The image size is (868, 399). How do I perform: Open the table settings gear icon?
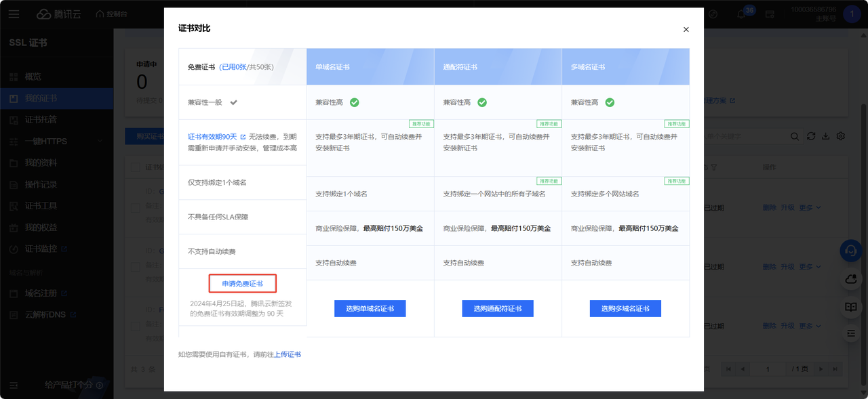pos(841,136)
